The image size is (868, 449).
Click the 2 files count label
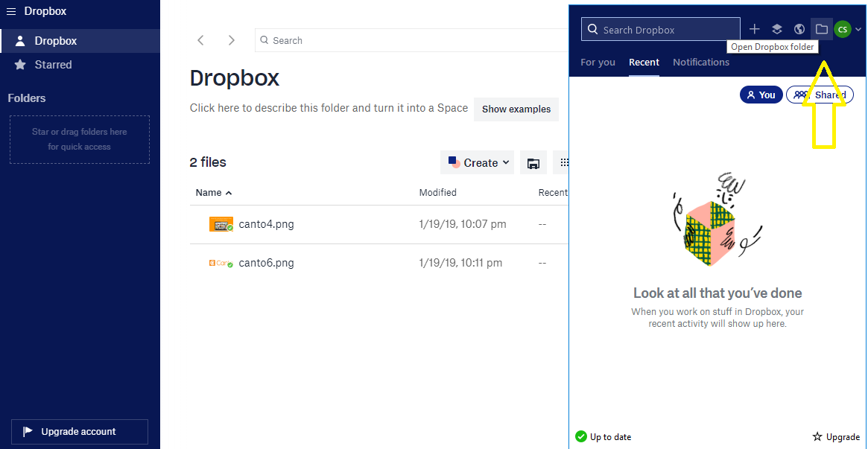208,162
